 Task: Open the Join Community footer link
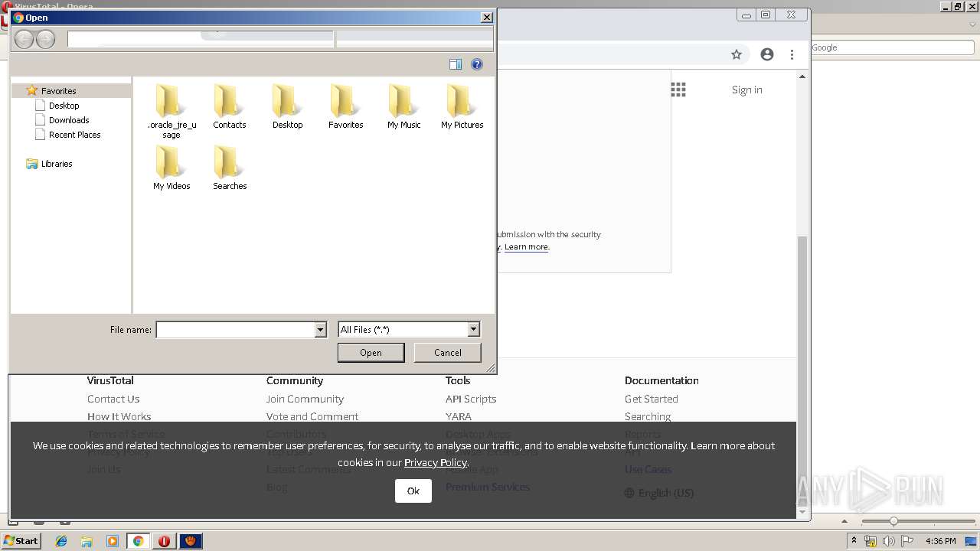click(x=305, y=399)
